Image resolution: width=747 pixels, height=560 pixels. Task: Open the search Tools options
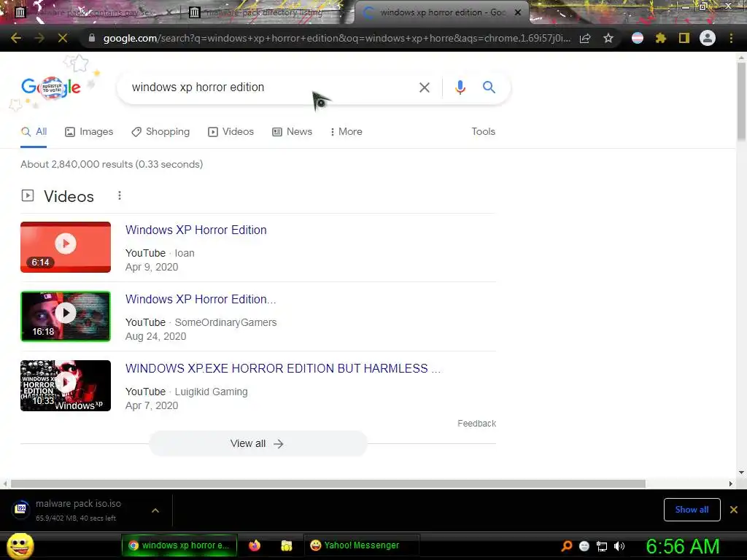point(483,132)
